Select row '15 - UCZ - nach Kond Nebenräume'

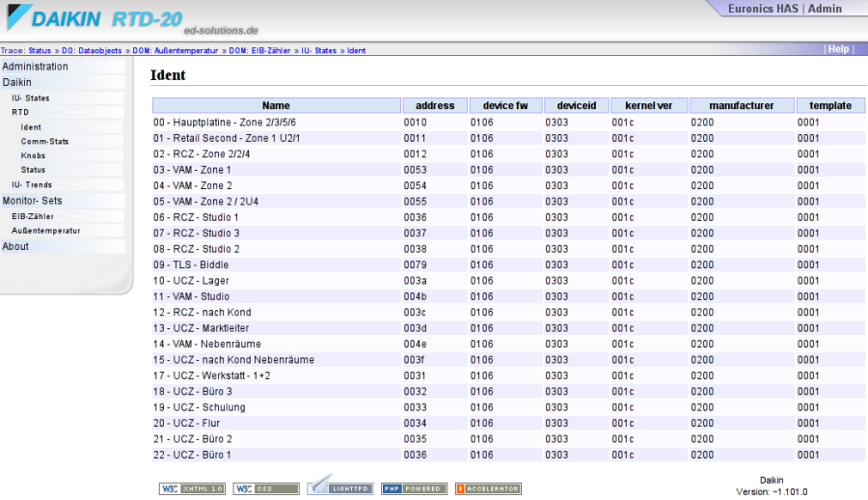(508, 360)
